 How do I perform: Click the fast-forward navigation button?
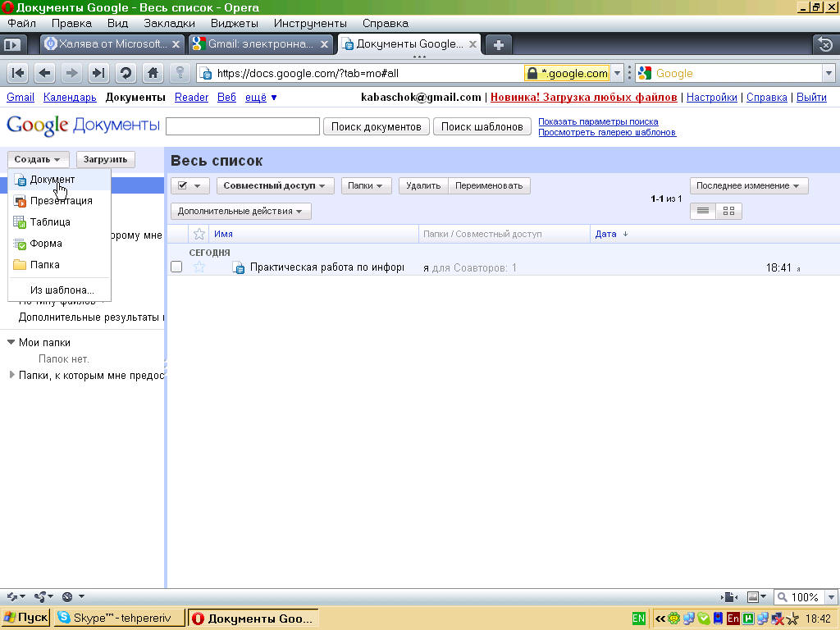pos(98,73)
